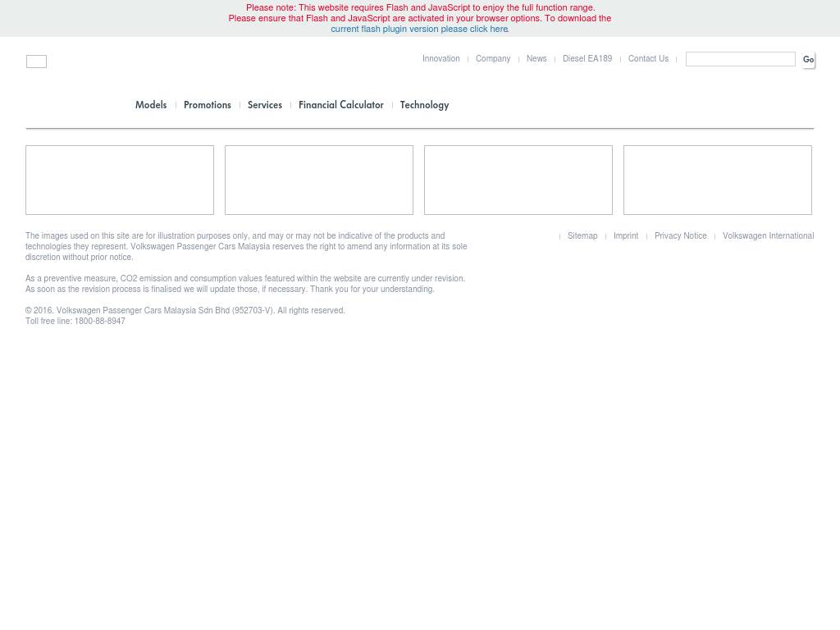Image resolution: width=840 pixels, height=630 pixels.
Task: Open the Models menu
Action: click(x=151, y=105)
